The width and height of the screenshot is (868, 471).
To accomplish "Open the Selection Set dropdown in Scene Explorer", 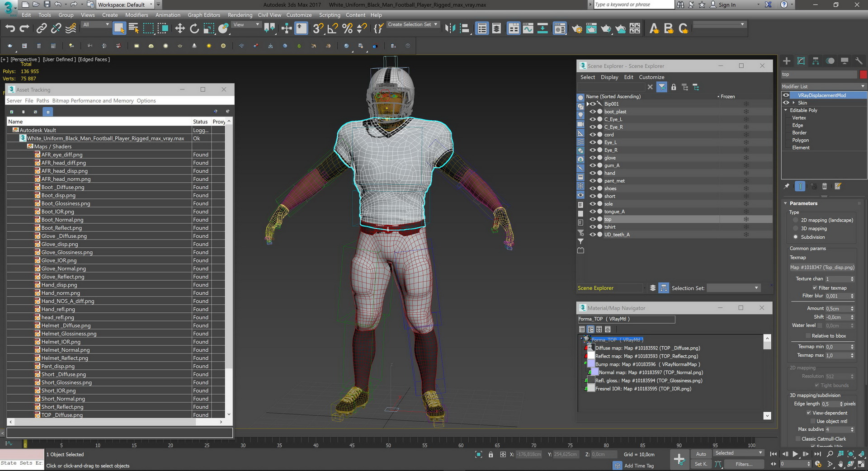I will [733, 288].
